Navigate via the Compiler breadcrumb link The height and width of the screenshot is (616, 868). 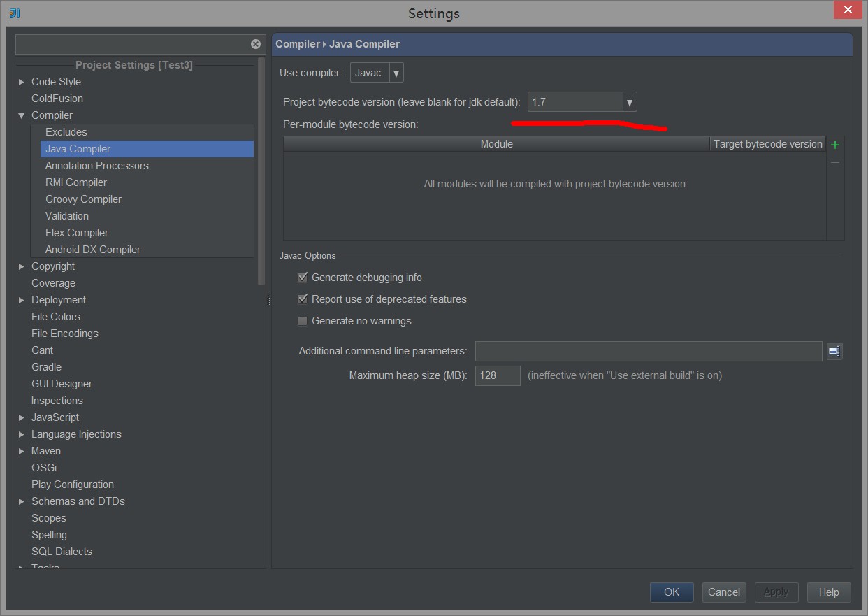[x=298, y=43]
